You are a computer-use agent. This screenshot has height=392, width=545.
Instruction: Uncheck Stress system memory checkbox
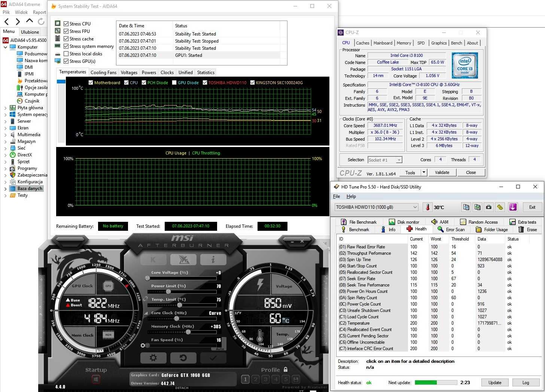coord(66,46)
